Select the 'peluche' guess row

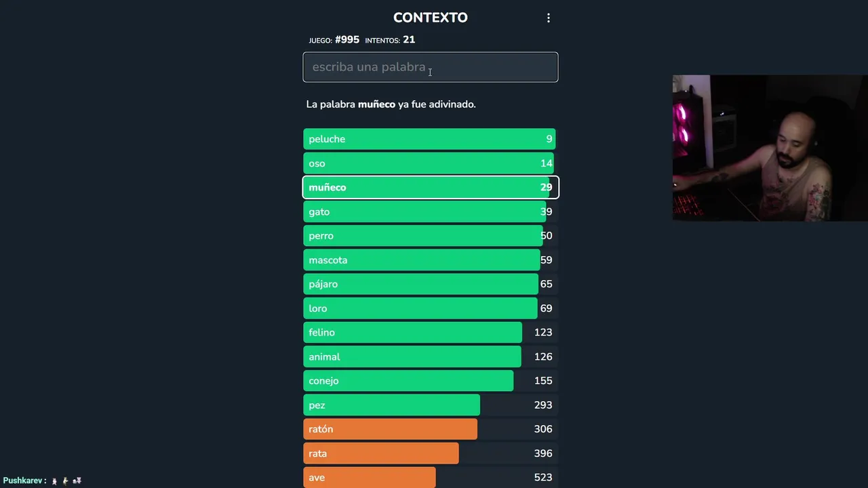pyautogui.click(x=430, y=139)
